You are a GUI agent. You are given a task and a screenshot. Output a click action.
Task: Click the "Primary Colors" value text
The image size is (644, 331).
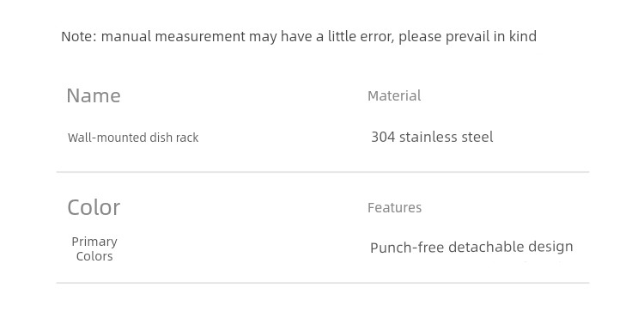click(94, 248)
